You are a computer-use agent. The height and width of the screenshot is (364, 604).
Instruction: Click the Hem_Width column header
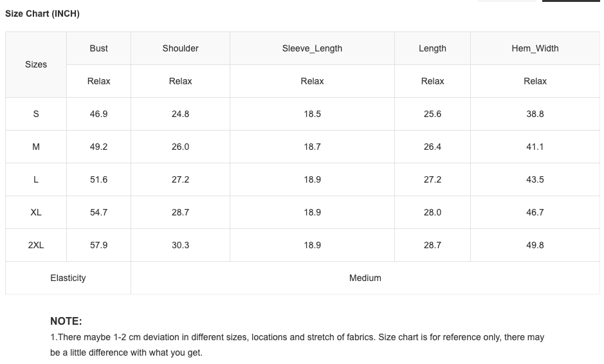(x=535, y=48)
